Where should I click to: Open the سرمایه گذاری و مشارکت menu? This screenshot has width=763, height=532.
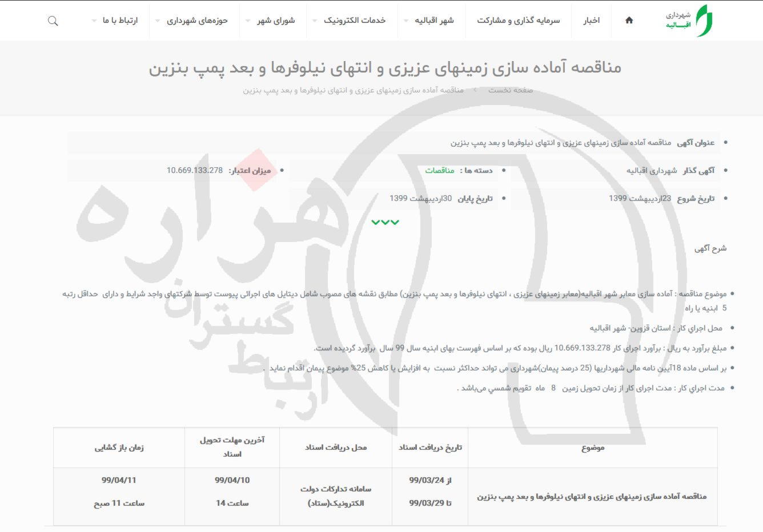click(519, 21)
